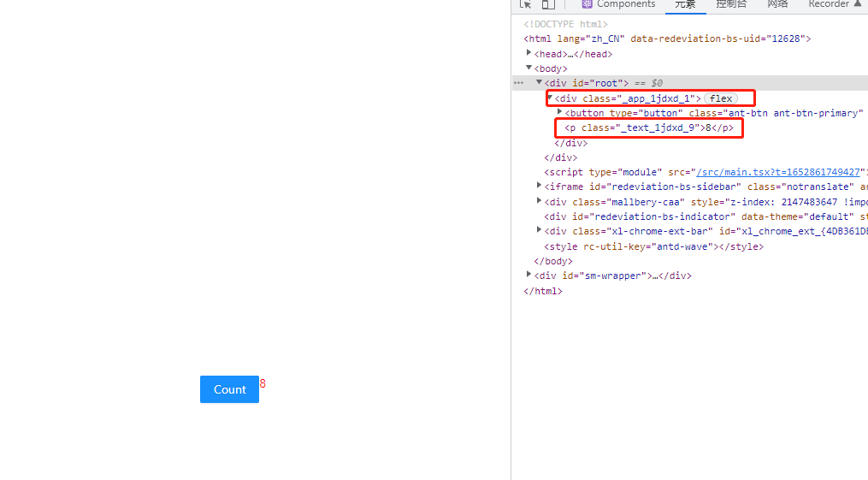Activate the inspect element picker icon
The image size is (868, 480).
[526, 4]
